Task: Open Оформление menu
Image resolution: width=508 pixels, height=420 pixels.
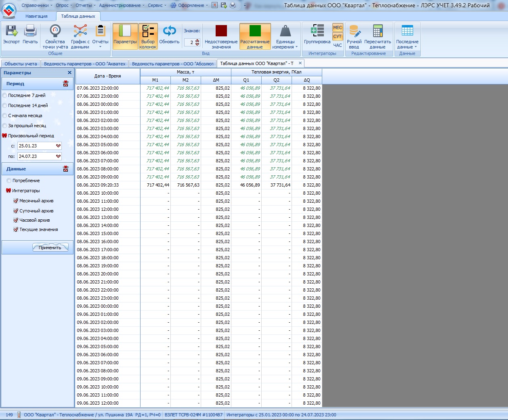Action: pos(189,5)
